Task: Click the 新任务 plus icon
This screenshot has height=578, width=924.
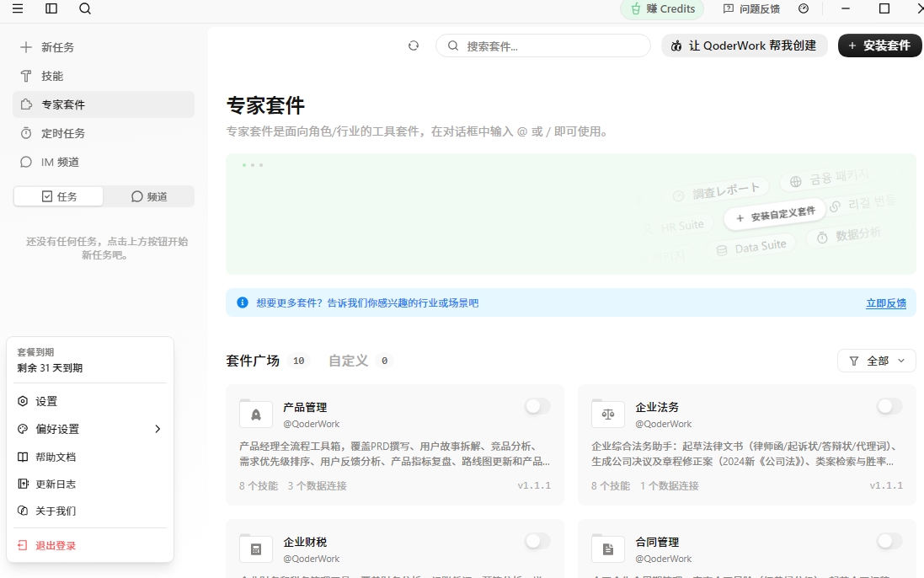Action: pos(26,47)
